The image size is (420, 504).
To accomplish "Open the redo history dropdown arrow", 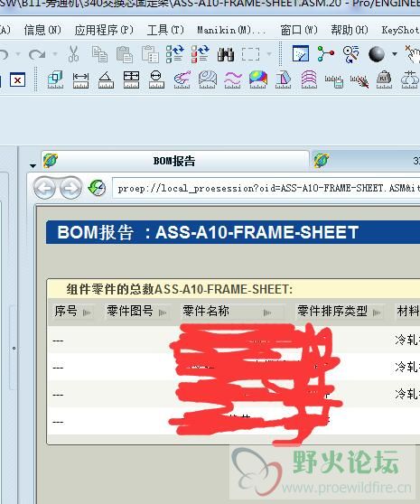I will tap(55, 54).
